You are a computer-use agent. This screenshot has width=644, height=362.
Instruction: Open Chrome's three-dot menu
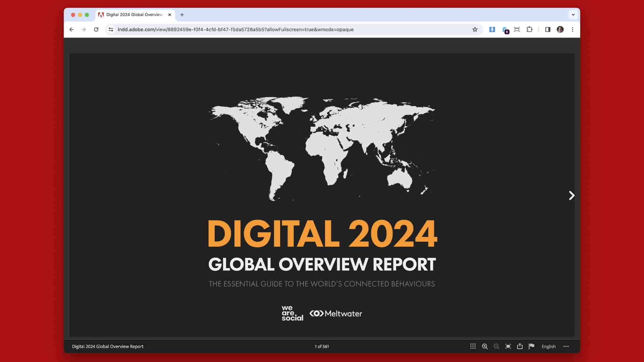pyautogui.click(x=572, y=29)
